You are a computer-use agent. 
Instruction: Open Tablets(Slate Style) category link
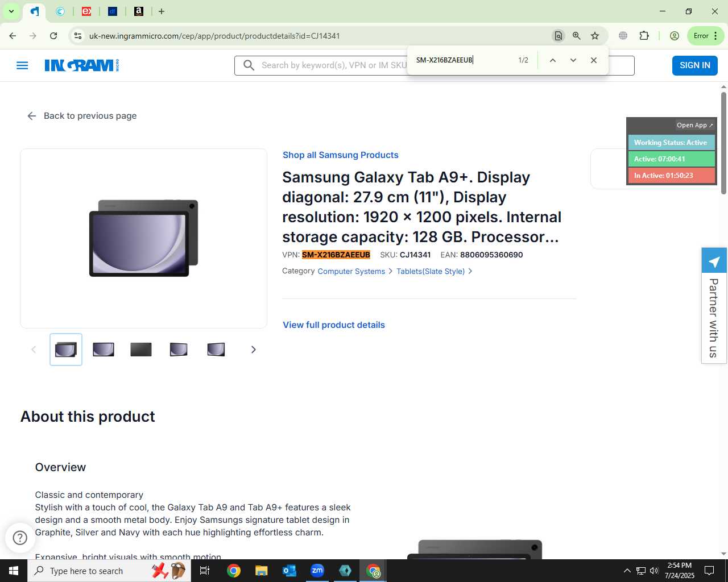[431, 272]
